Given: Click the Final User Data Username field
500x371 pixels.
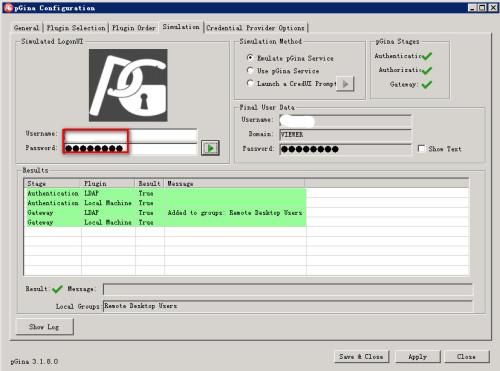Looking at the screenshot, I should [x=345, y=120].
